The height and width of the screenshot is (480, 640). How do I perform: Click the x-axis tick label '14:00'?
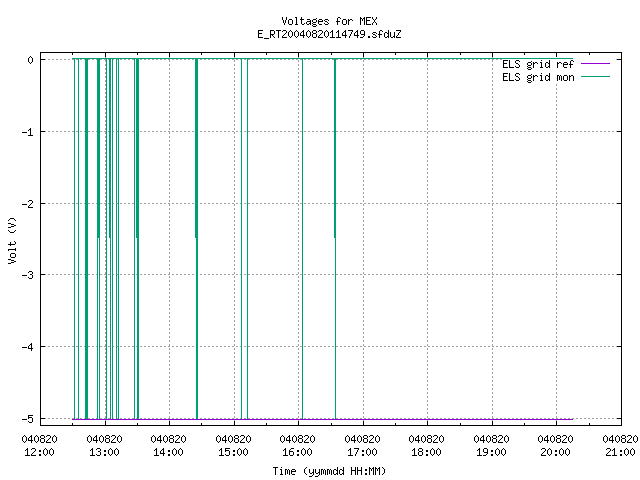(x=169, y=452)
